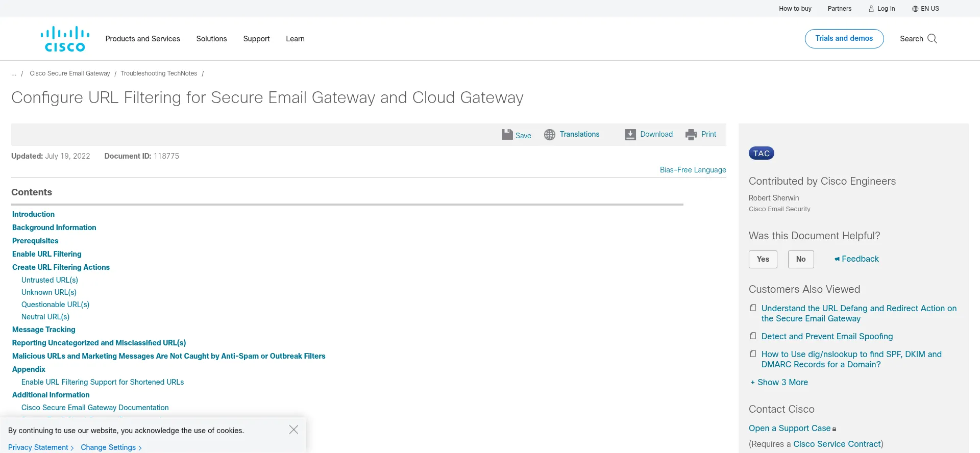The height and width of the screenshot is (453, 980).
Task: Open How to Use dig/nslookup link
Action: [x=851, y=359]
